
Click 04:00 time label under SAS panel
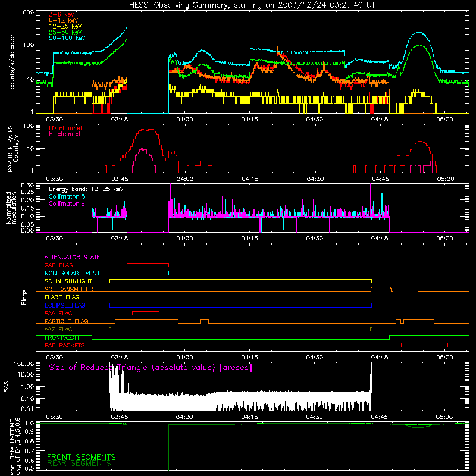184,417
